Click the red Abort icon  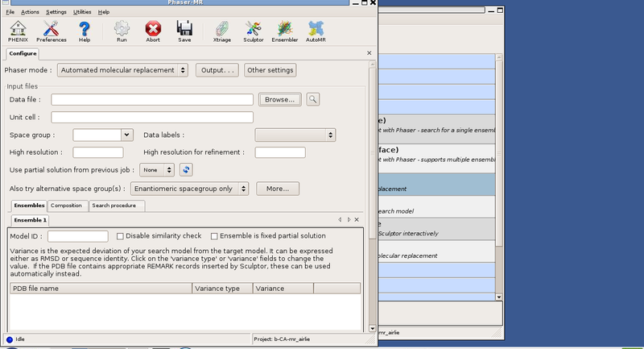[153, 30]
